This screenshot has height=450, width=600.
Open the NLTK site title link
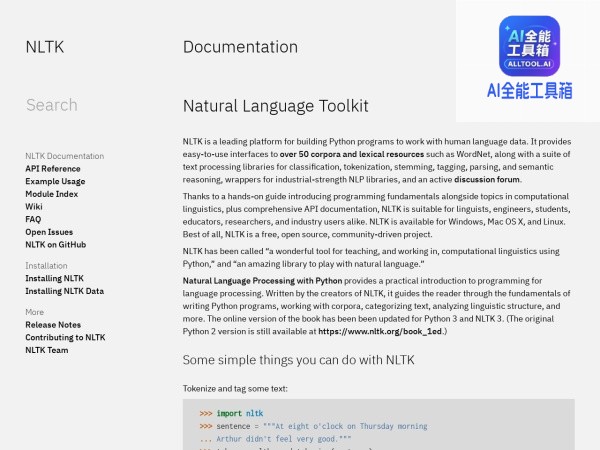click(x=45, y=47)
